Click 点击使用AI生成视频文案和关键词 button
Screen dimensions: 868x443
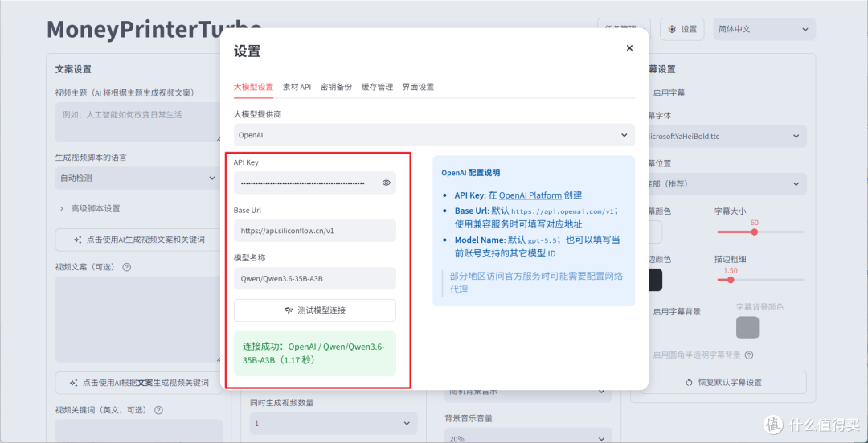pos(139,240)
